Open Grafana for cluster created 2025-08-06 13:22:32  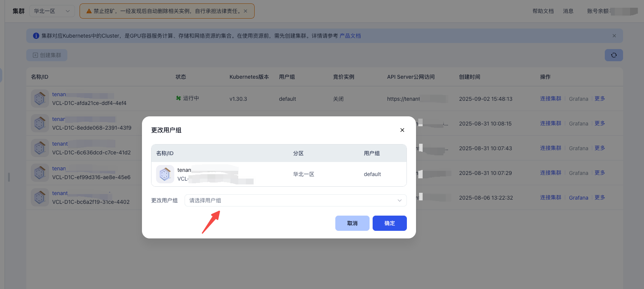click(579, 198)
